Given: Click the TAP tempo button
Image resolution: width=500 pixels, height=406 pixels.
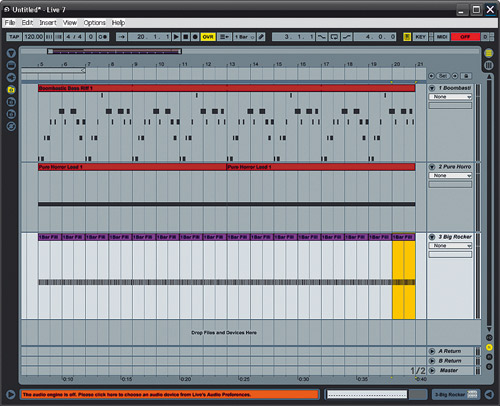Looking at the screenshot, I should click(14, 37).
